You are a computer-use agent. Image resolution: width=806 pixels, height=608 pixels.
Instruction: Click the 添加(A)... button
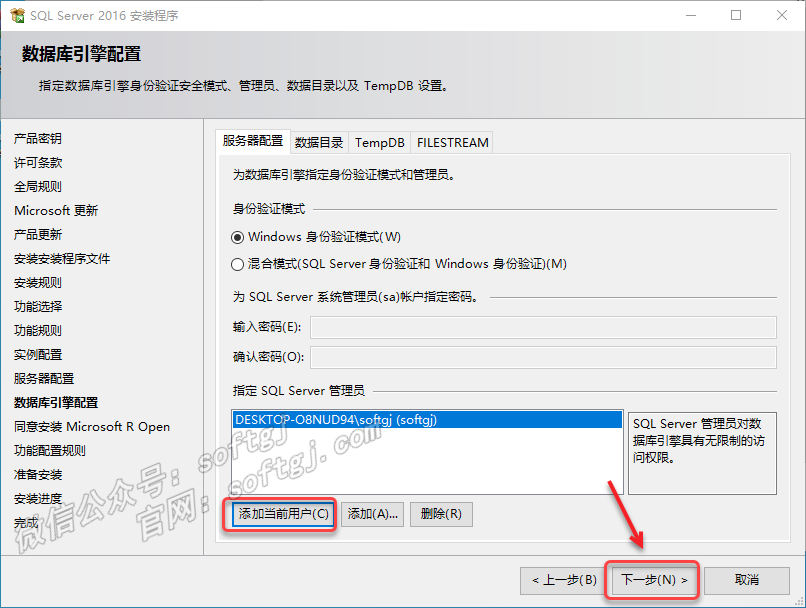pyautogui.click(x=373, y=514)
